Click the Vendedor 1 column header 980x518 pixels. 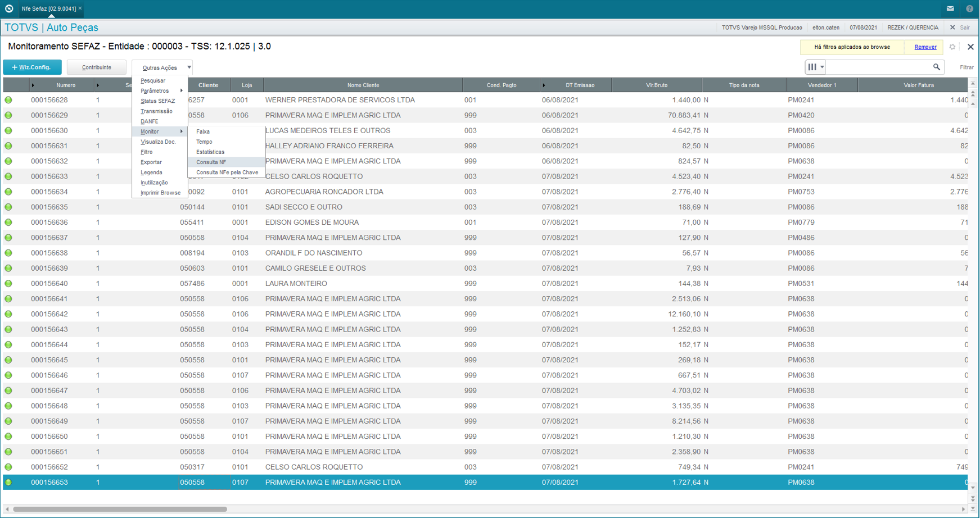(x=821, y=85)
